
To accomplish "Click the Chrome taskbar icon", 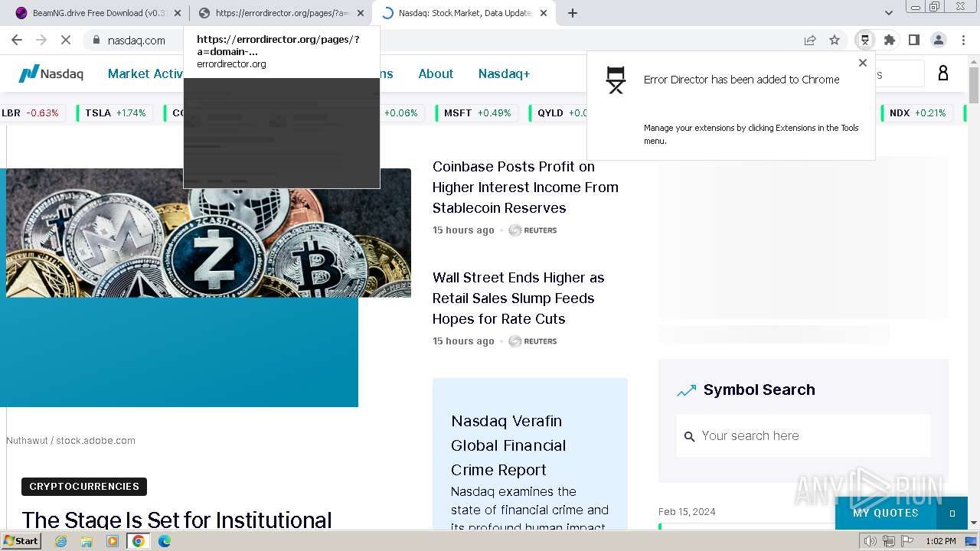I will point(139,541).
